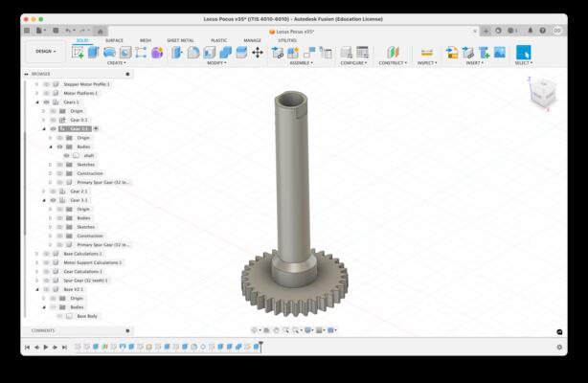The image size is (588, 383).
Task: Select the Press Pull tool
Action: [x=176, y=52]
